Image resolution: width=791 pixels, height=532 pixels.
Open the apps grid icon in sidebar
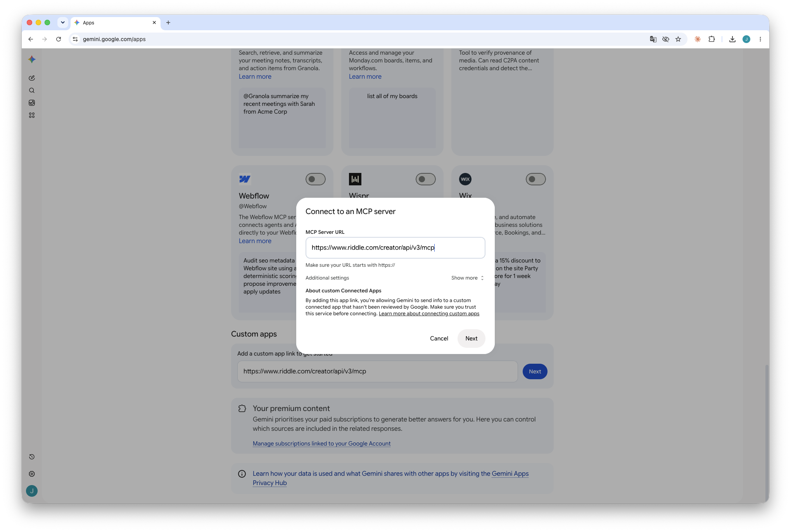coord(32,115)
